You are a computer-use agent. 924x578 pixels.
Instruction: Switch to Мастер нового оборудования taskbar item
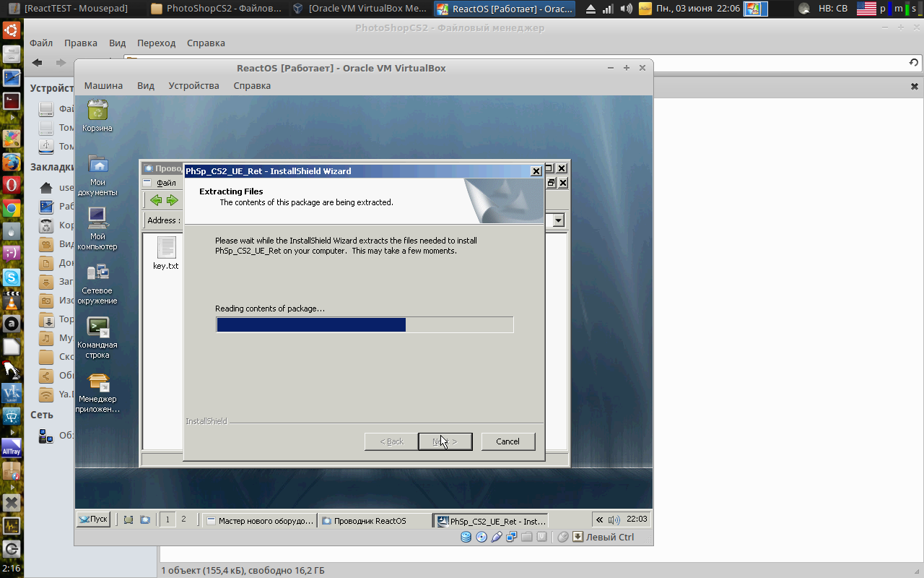click(260, 520)
